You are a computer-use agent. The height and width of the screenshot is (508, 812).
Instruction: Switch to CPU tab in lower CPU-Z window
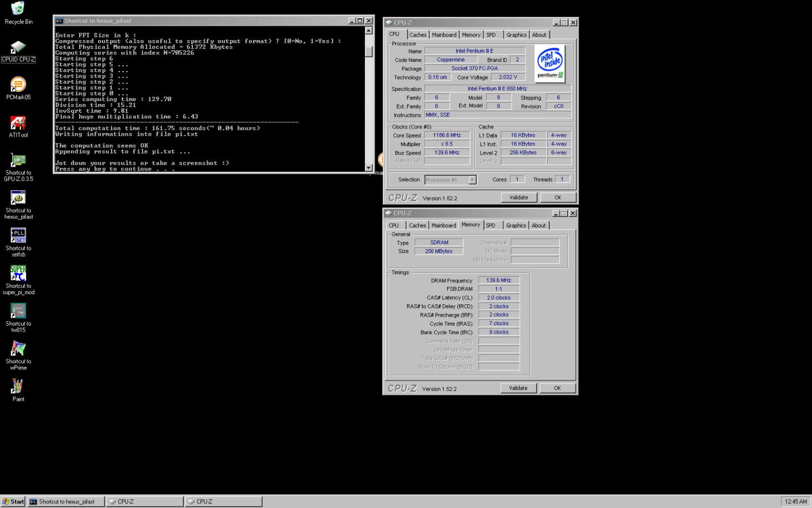coord(394,226)
